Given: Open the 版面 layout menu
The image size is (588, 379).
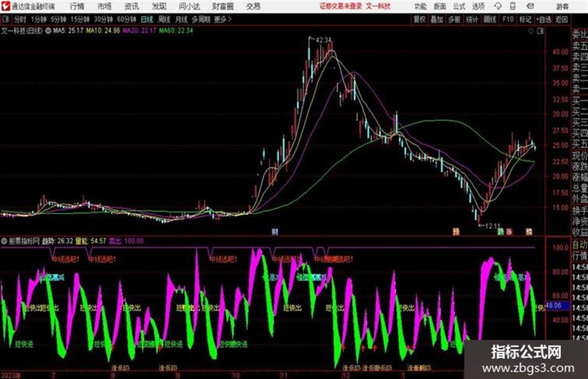Looking at the screenshot, I should tap(440, 6).
